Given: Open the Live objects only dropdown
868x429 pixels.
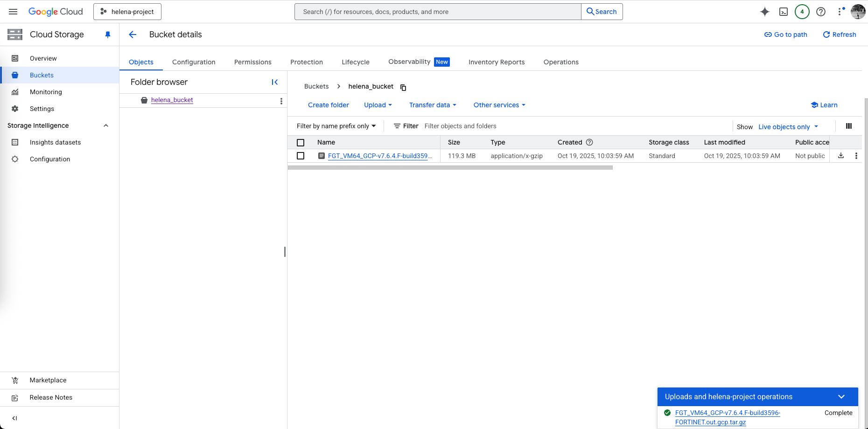Looking at the screenshot, I should [788, 127].
